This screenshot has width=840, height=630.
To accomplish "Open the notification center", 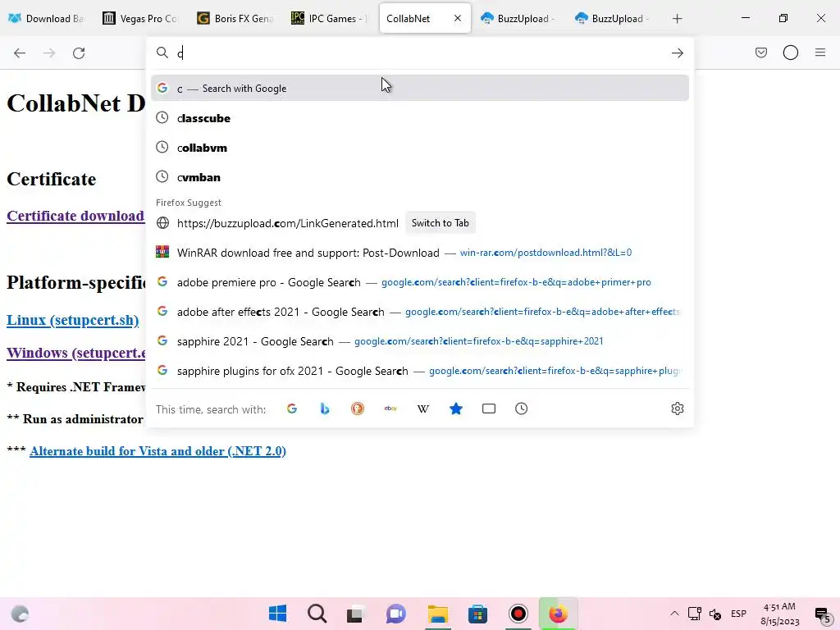I will coord(822,614).
